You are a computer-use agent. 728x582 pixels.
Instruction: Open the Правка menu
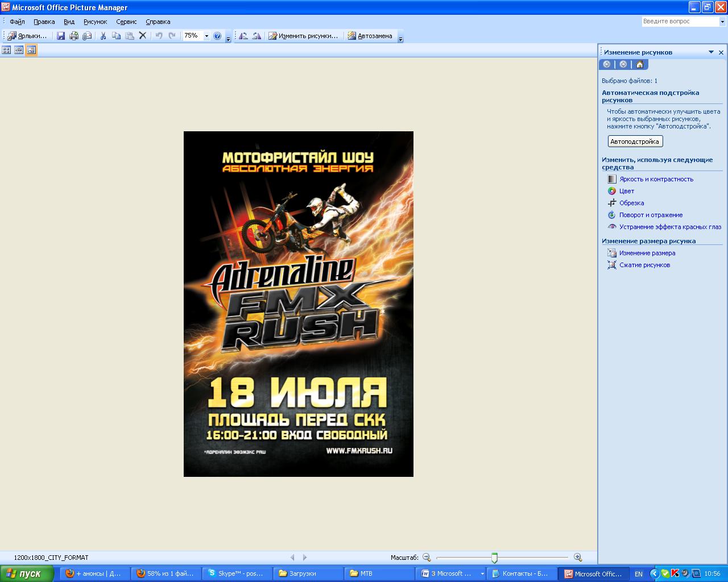click(x=44, y=22)
